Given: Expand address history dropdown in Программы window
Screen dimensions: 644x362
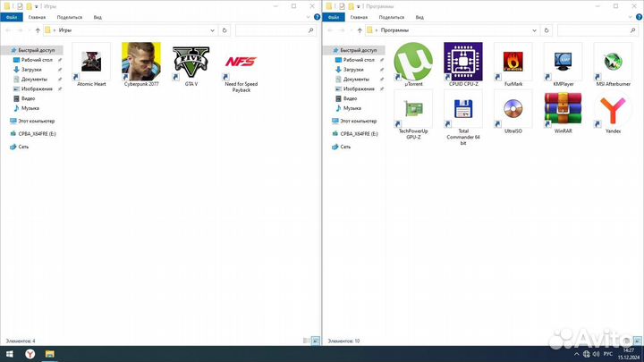Looking at the screenshot, I should [x=534, y=30].
